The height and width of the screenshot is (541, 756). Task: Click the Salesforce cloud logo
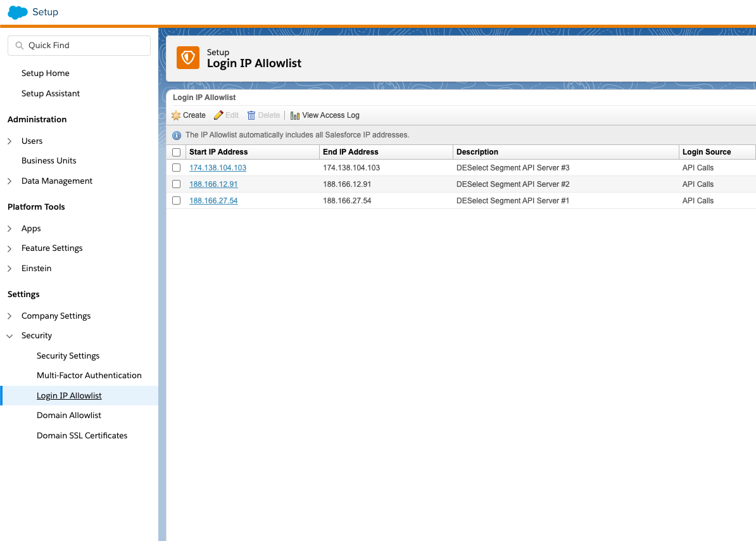pos(18,12)
